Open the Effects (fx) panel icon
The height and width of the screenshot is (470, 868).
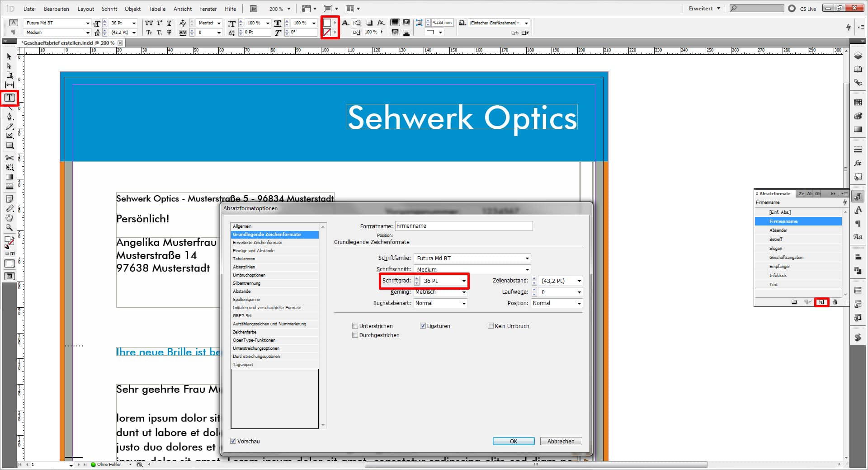coord(858,163)
